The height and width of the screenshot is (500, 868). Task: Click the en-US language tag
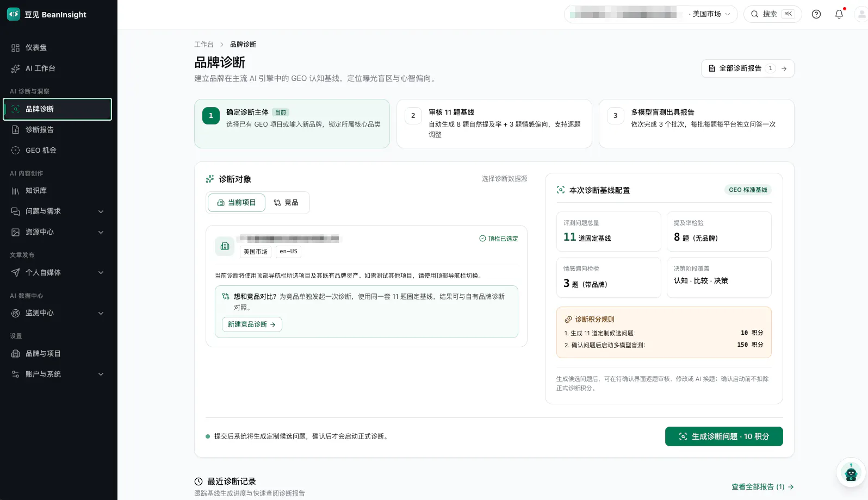(288, 252)
